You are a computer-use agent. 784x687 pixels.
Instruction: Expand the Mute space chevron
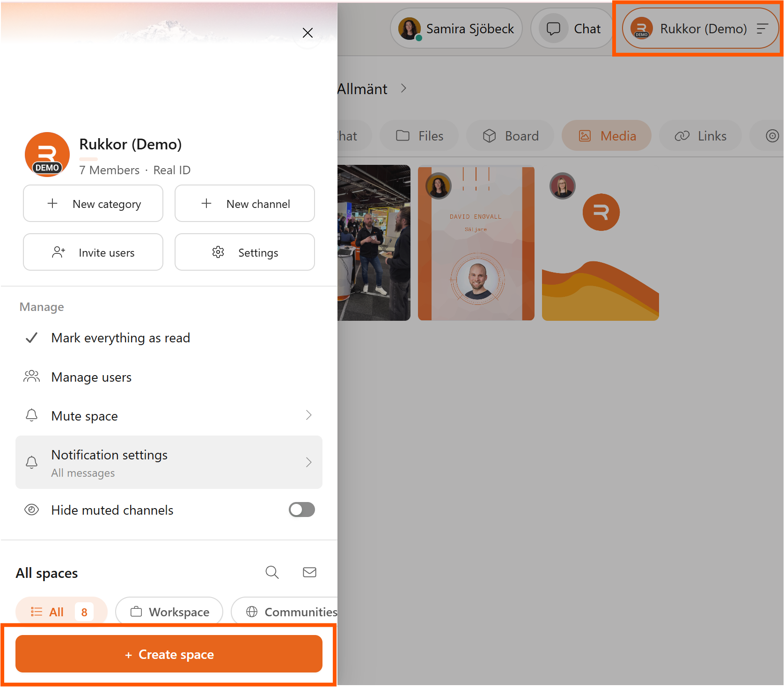tap(308, 415)
